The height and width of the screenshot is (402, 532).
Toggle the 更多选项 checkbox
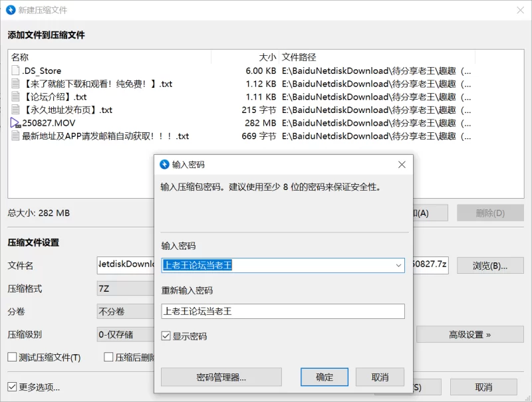pos(12,387)
